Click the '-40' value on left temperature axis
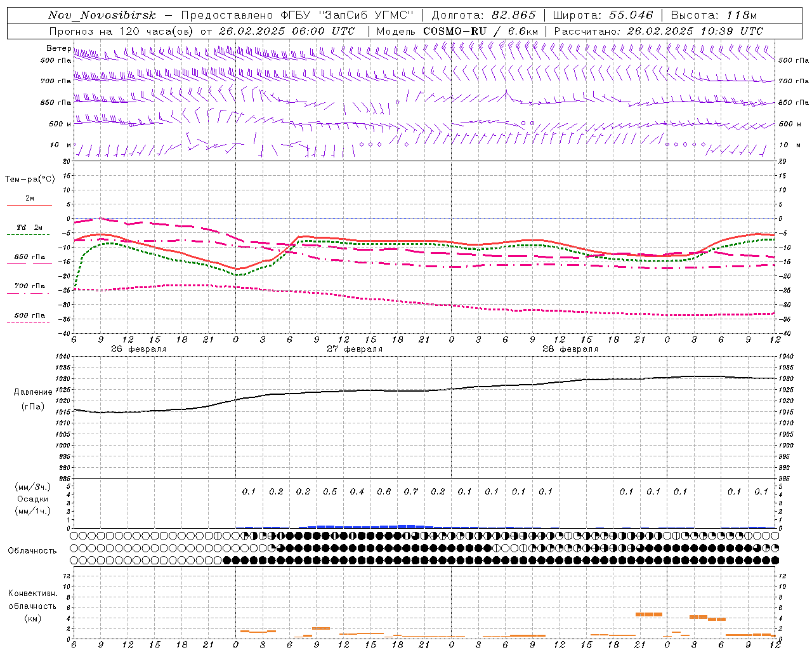812x650 pixels. (x=65, y=333)
